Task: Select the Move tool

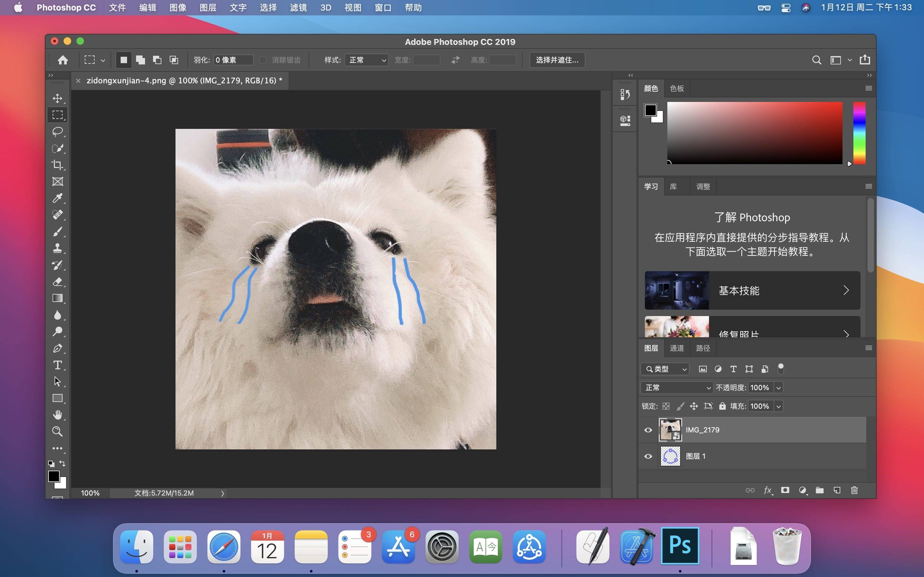Action: pos(58,98)
